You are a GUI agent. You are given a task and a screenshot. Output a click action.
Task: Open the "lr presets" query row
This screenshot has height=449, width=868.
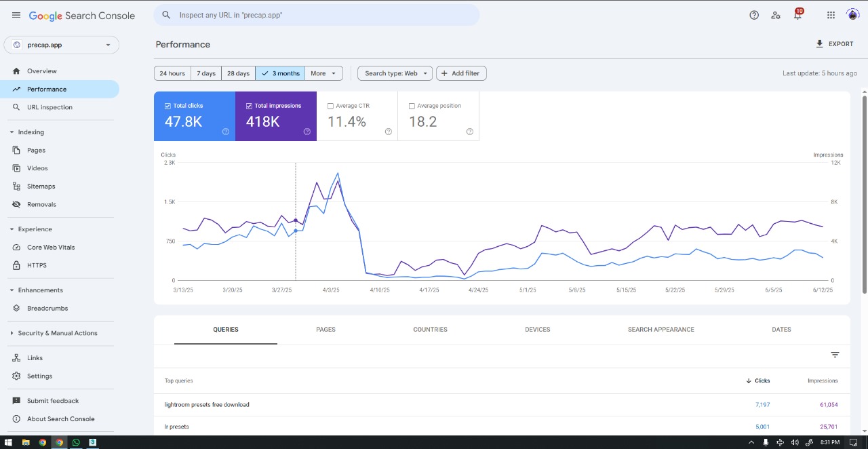click(x=502, y=427)
